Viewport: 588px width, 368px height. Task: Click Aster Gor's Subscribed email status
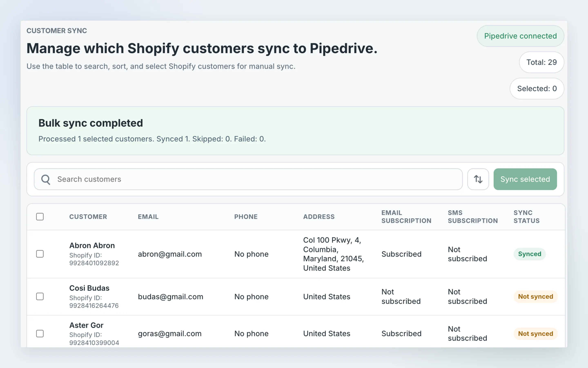(401, 334)
